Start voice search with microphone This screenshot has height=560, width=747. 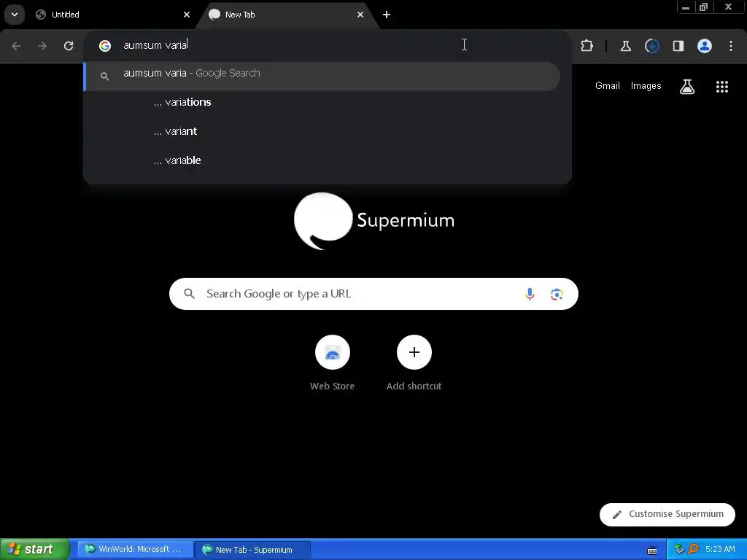[530, 294]
